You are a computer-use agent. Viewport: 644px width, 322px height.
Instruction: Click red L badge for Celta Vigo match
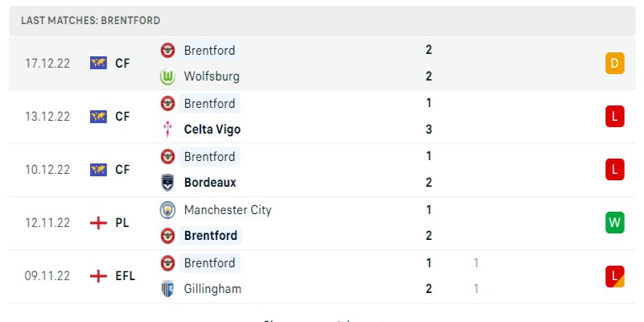click(614, 117)
